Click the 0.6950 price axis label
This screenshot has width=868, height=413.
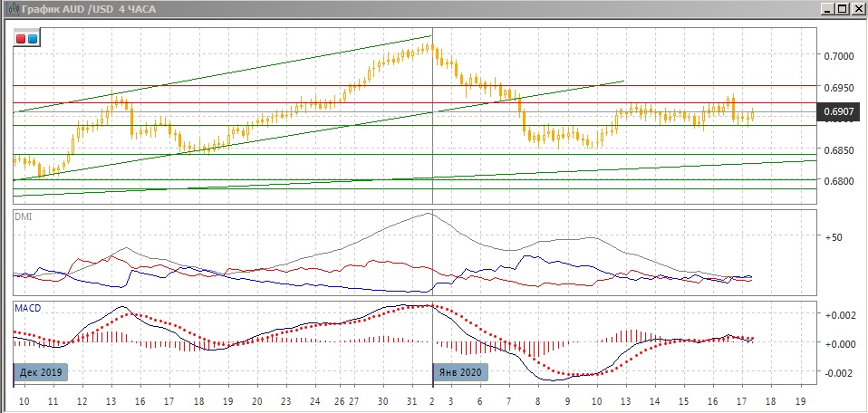838,88
